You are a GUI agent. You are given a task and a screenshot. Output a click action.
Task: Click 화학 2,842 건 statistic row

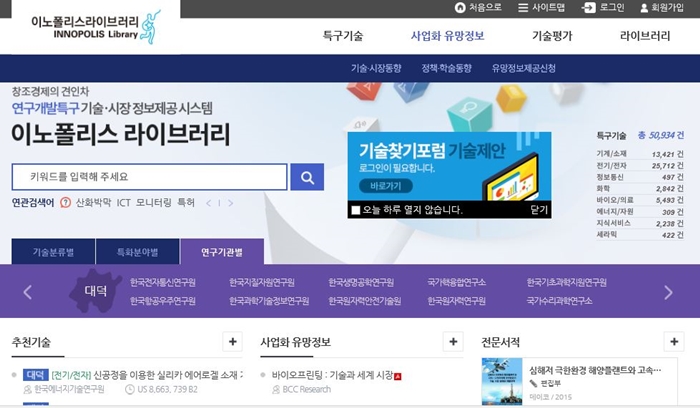[x=640, y=189]
